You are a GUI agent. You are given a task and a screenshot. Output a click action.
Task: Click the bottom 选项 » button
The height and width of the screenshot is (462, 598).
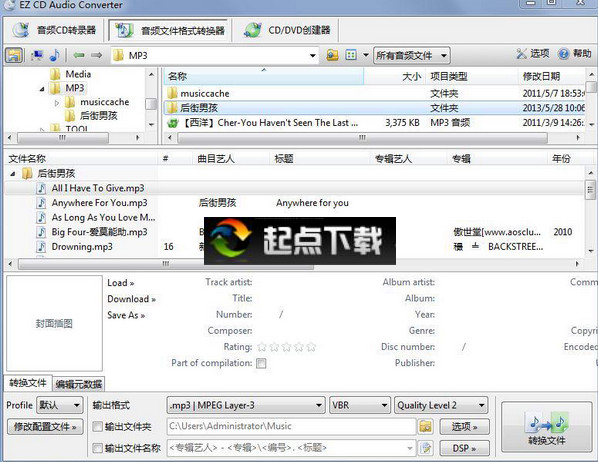pos(465,427)
